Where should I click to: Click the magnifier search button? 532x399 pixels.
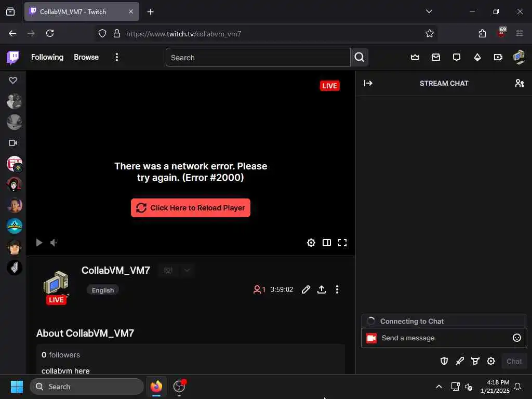coord(360,57)
